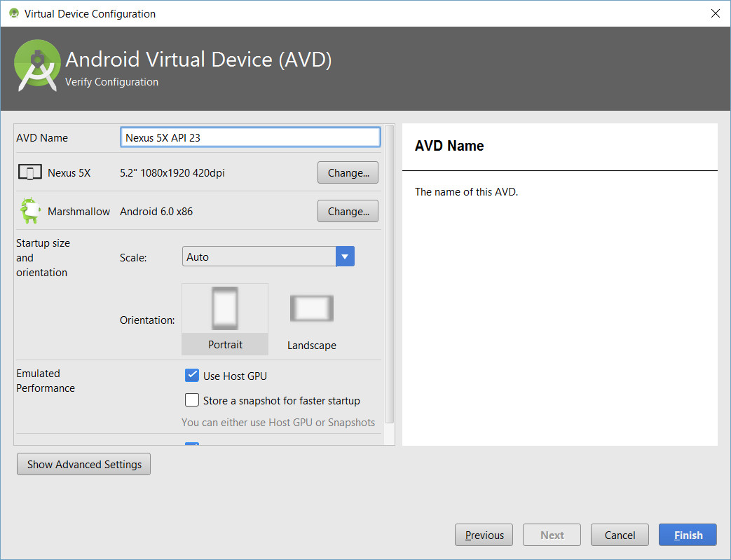Click the Scale combo box showing Auto
This screenshot has width=731, height=560.
[268, 257]
